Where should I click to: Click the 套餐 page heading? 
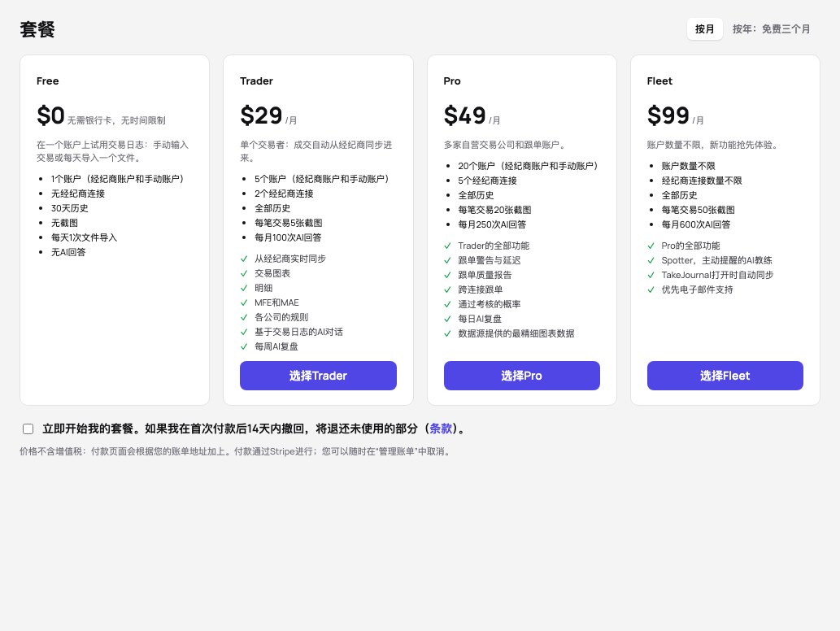(x=37, y=29)
